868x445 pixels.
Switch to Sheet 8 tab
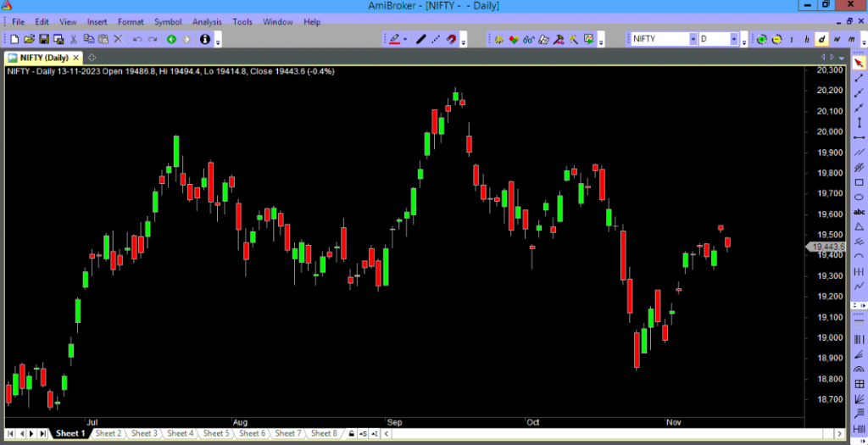click(324, 433)
